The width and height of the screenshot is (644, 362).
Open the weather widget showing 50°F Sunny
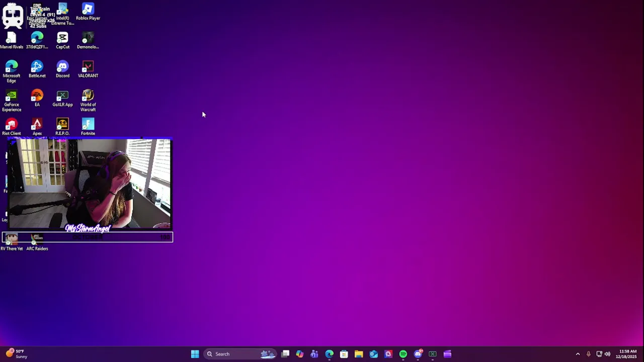pyautogui.click(x=16, y=354)
